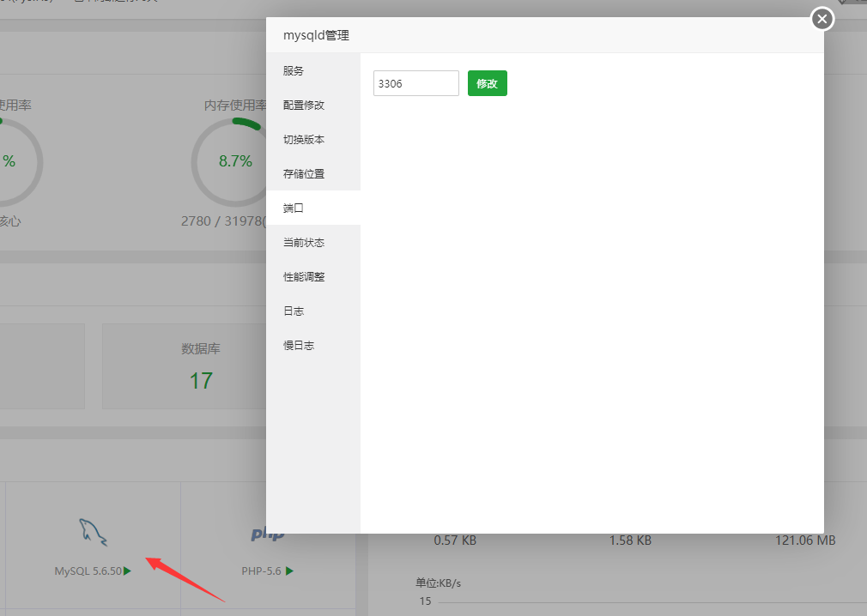Go to the 当前状态 tab
This screenshot has width=867, height=616.
[313, 242]
